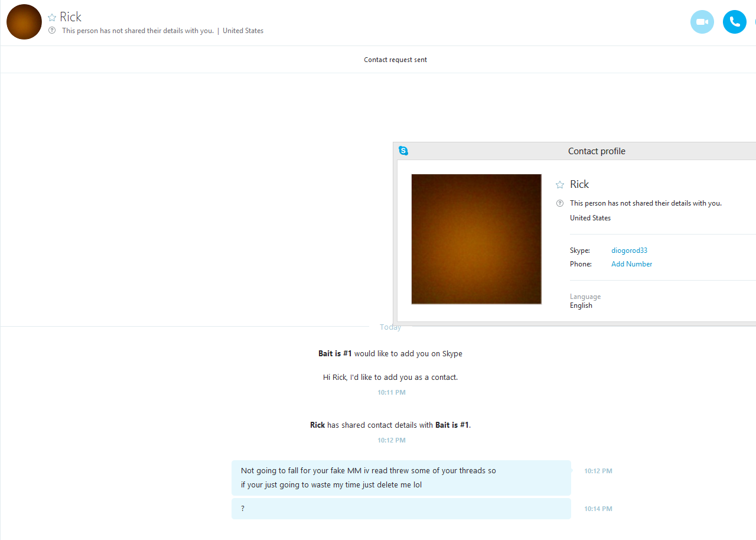Click the large profile picture in Contact profile
756x540 pixels.
(x=476, y=239)
